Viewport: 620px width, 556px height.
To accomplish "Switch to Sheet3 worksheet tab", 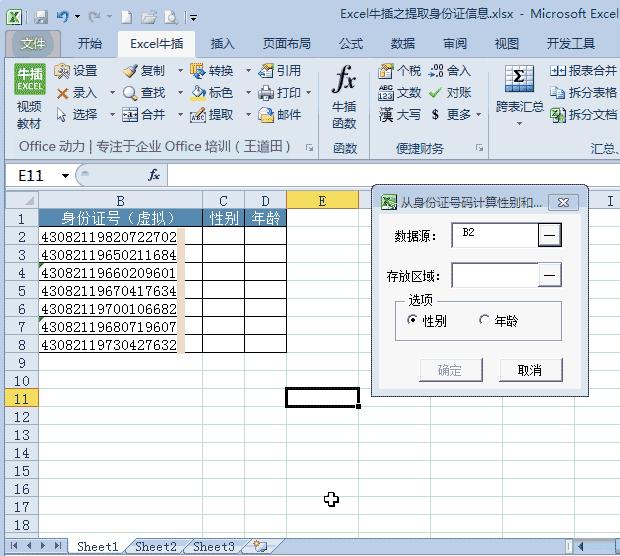I will point(214,547).
